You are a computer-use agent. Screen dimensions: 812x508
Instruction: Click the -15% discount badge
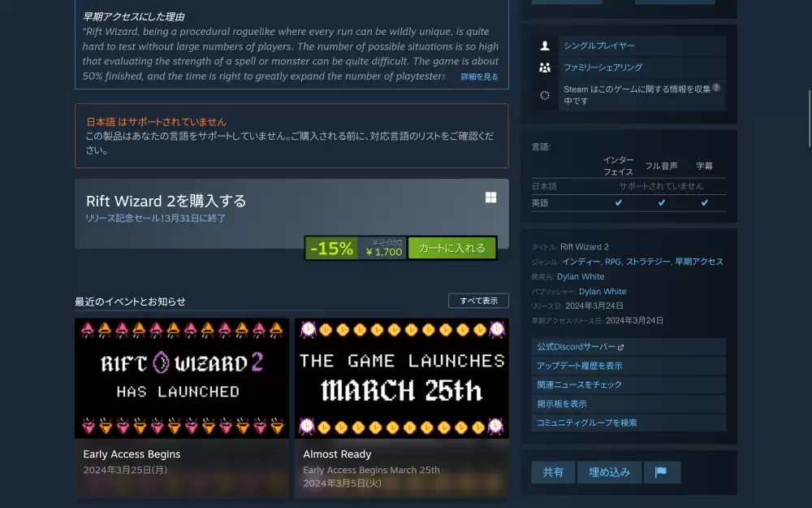pyautogui.click(x=331, y=249)
